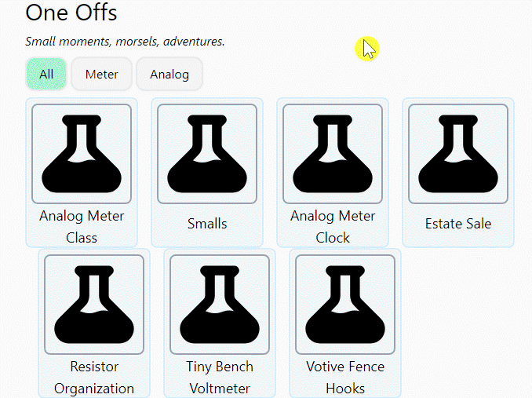
Task: Open the Analog Meter Clock flask icon
Action: coord(333,154)
